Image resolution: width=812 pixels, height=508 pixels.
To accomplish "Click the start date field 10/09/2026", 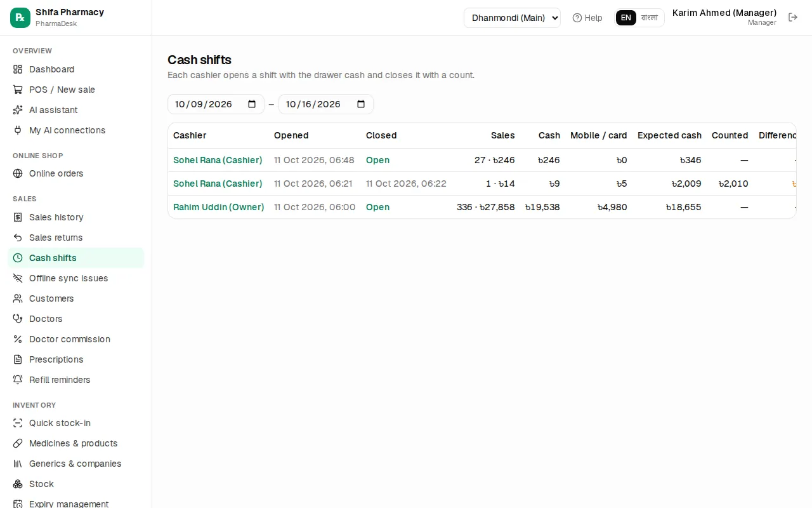I will [216, 104].
